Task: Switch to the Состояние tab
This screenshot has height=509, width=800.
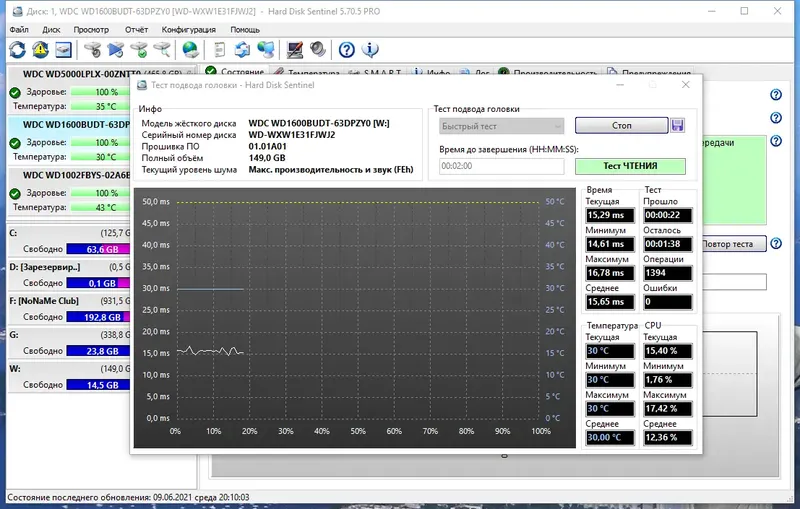Action: [x=235, y=72]
